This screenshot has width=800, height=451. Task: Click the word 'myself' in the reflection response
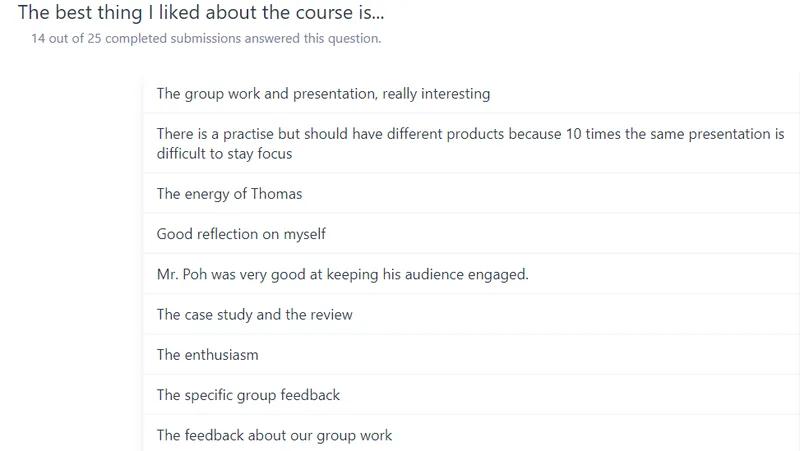pos(305,234)
